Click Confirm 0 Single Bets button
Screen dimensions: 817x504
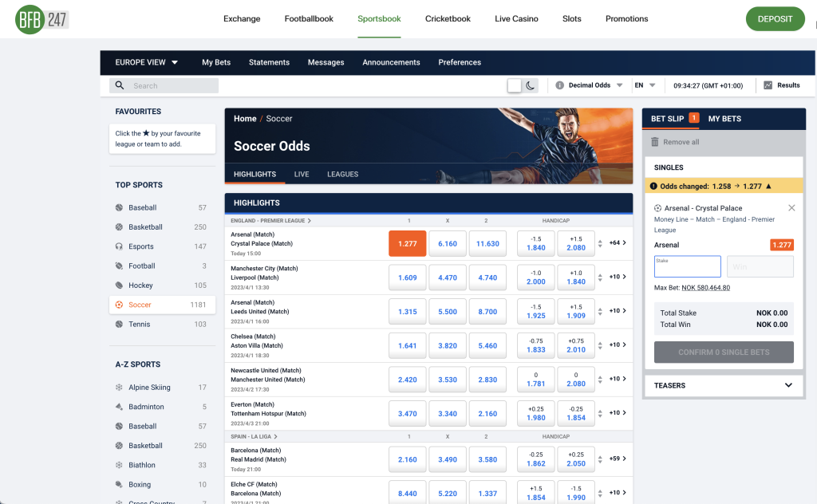click(x=724, y=352)
